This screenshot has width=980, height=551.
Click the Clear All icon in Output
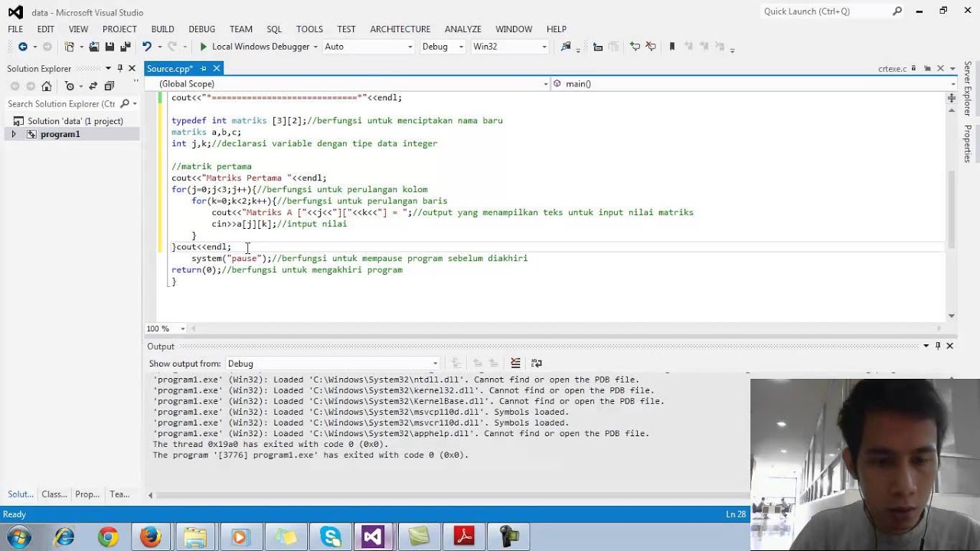515,363
